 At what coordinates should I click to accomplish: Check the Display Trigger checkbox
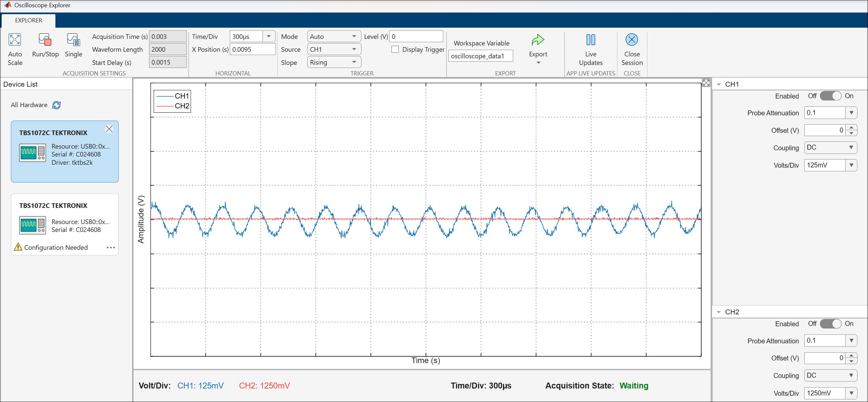pos(395,49)
